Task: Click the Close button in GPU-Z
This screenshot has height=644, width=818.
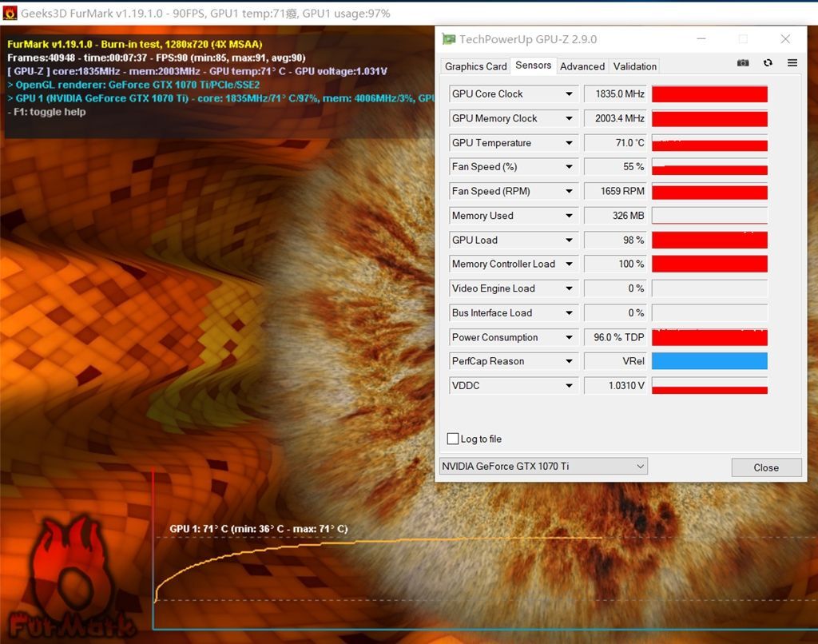Action: 766,467
